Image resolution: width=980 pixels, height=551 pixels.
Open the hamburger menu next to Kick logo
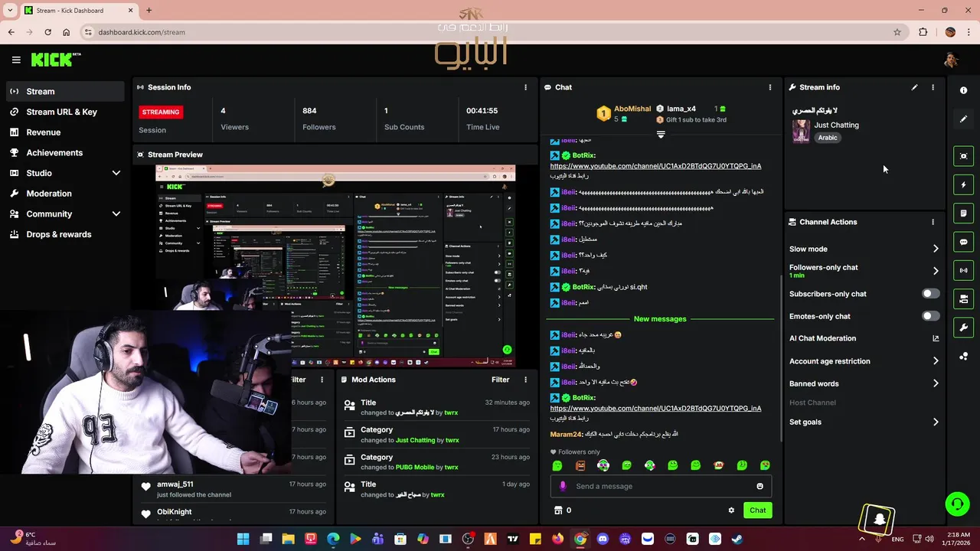coord(16,60)
